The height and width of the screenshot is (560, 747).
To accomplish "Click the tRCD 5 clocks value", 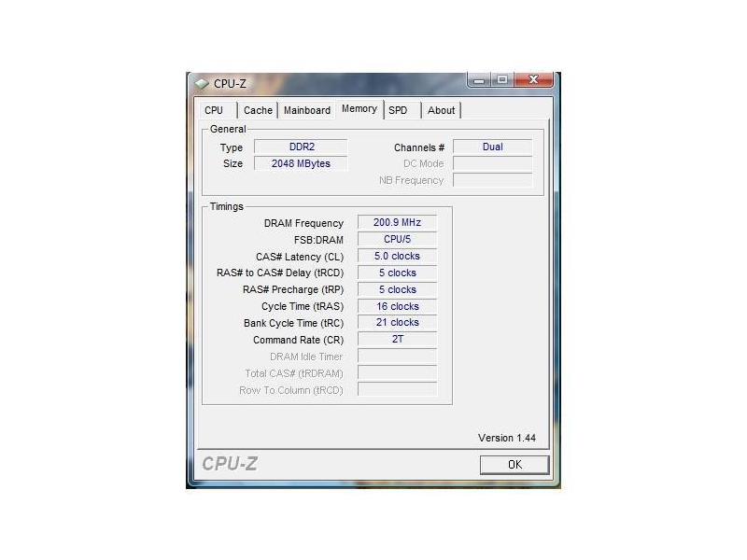I will click(398, 273).
